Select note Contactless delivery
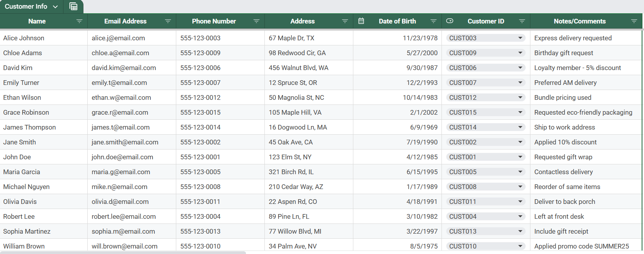This screenshot has height=254, width=644. pyautogui.click(x=586, y=172)
